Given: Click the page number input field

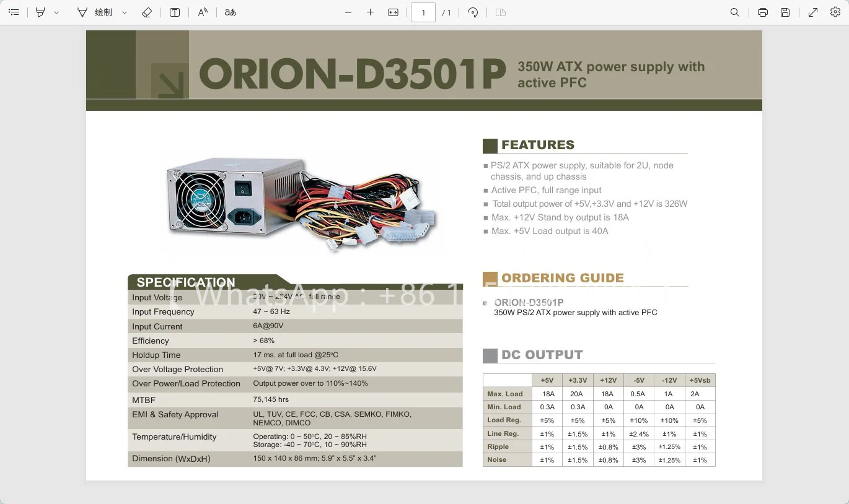Looking at the screenshot, I should [x=423, y=12].
